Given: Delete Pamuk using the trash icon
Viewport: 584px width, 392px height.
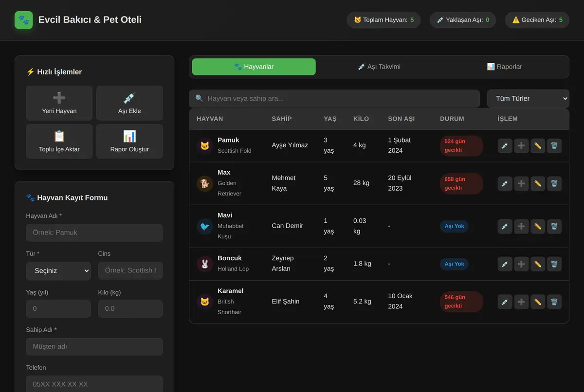Looking at the screenshot, I should click(554, 145).
